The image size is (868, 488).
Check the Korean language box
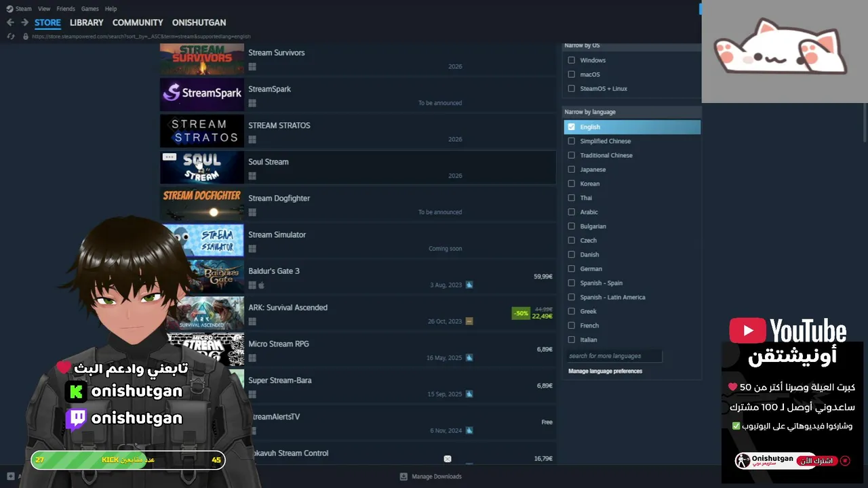[571, 184]
